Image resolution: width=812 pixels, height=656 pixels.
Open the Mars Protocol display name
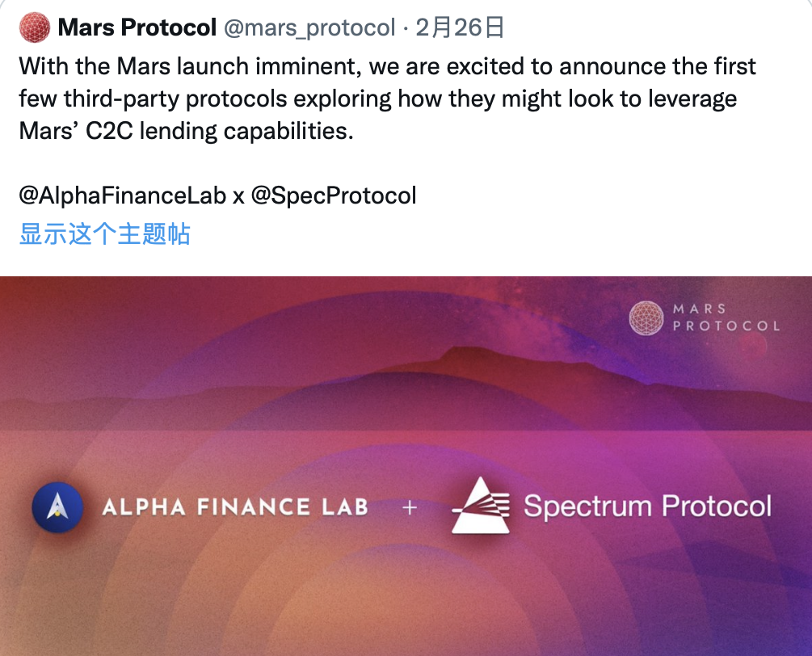click(x=137, y=28)
